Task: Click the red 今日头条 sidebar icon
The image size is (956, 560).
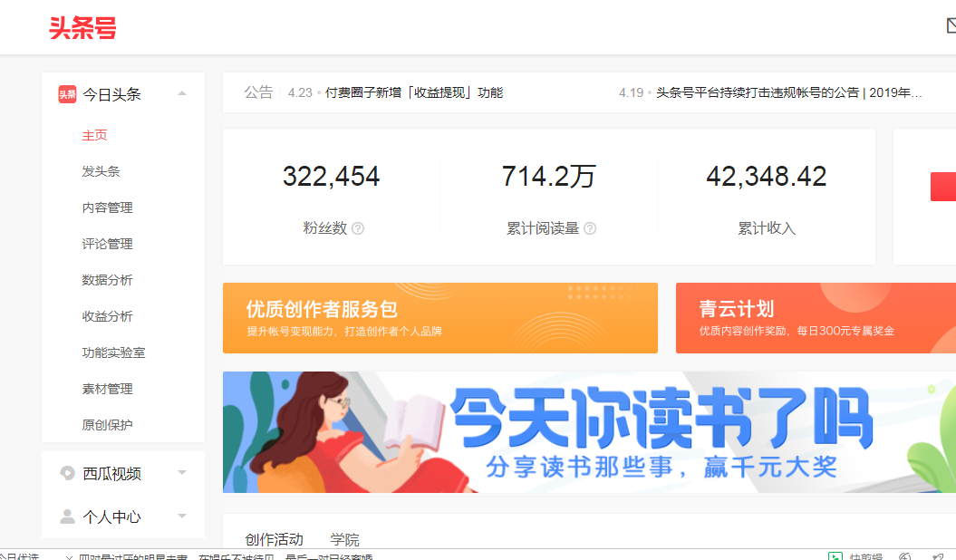Action: (x=67, y=94)
